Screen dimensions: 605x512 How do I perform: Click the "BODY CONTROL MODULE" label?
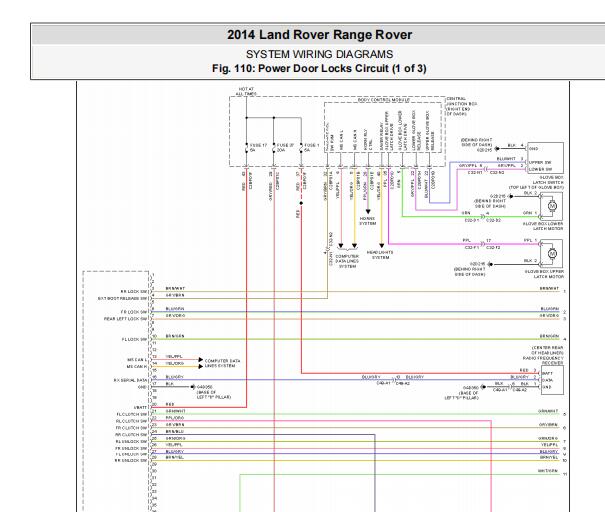coord(384,100)
